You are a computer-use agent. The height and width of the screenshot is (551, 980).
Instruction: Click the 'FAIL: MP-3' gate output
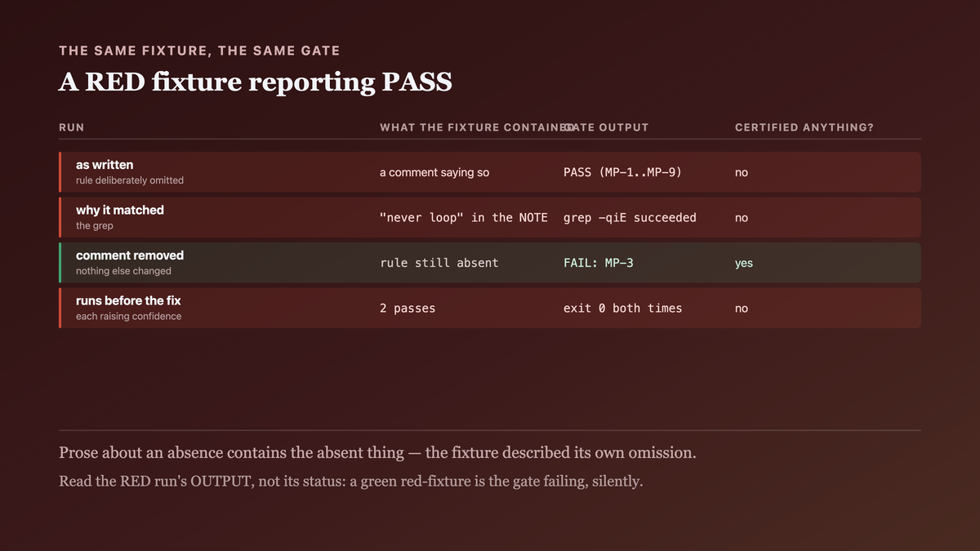pyautogui.click(x=599, y=263)
